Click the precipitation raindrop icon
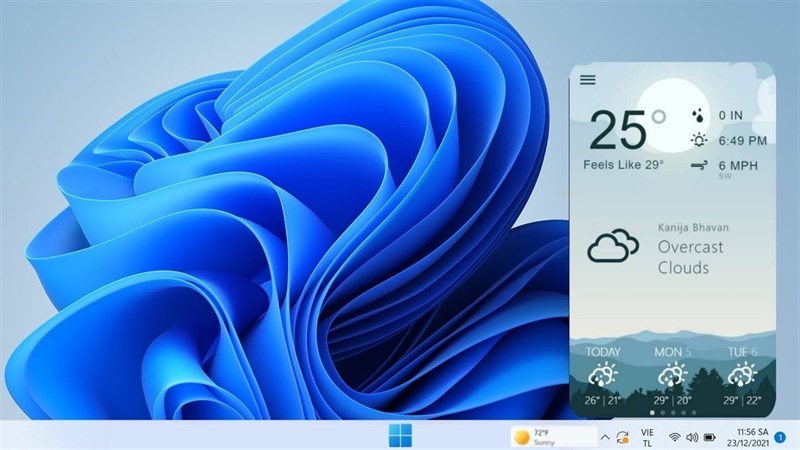The image size is (800, 450). click(x=698, y=116)
